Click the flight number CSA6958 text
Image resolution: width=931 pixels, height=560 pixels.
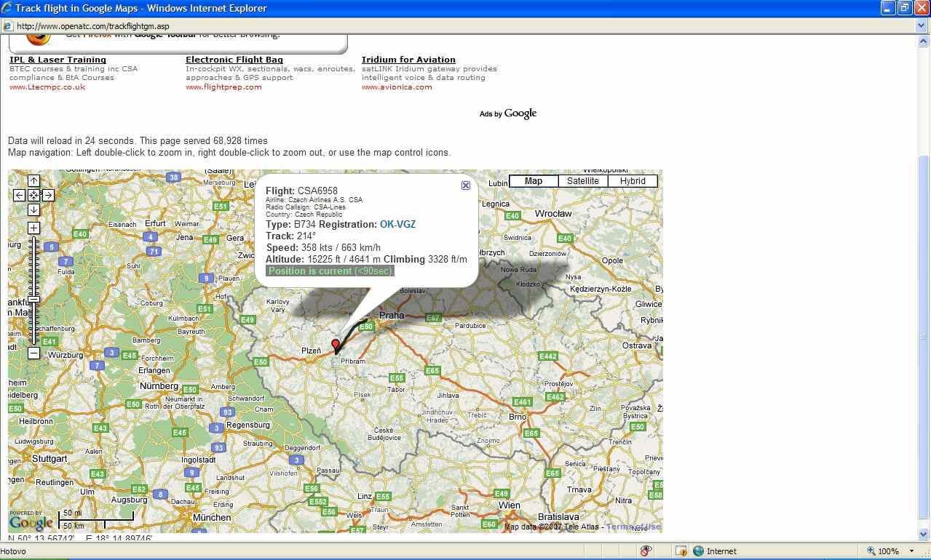[317, 191]
